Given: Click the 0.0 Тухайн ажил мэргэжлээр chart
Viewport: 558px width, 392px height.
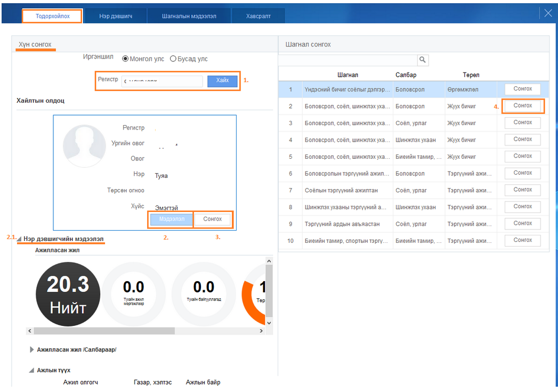Looking at the screenshot, I should tap(134, 294).
